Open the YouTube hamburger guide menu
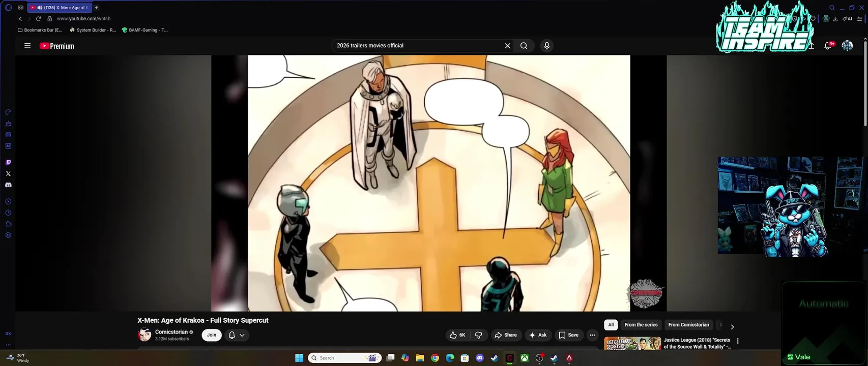Image resolution: width=868 pixels, height=366 pixels. tap(27, 46)
